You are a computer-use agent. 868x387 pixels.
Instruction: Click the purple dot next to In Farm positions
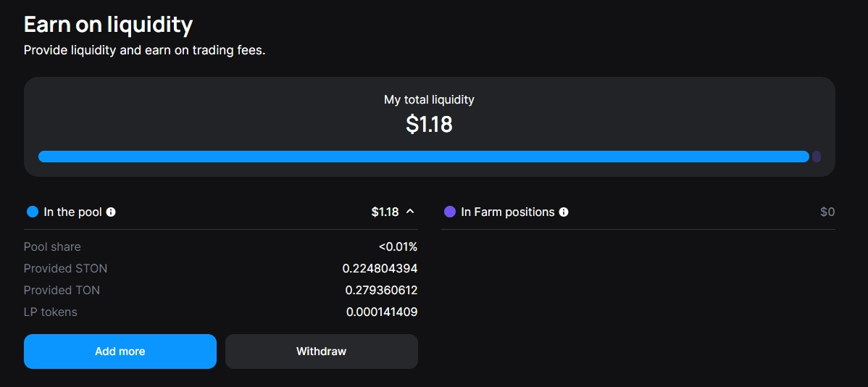(450, 212)
